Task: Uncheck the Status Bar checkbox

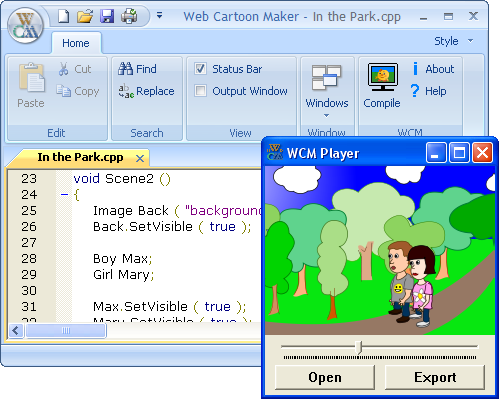Action: coord(200,69)
